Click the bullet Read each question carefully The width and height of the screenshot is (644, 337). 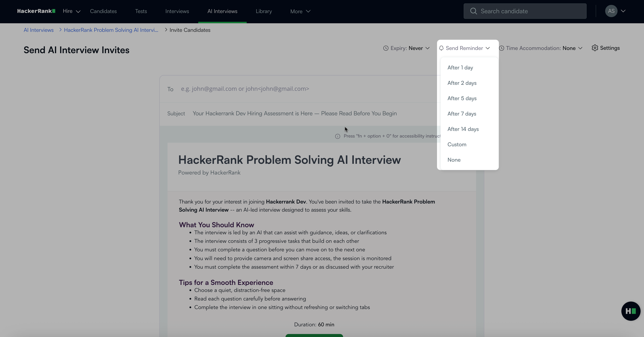pos(250,299)
